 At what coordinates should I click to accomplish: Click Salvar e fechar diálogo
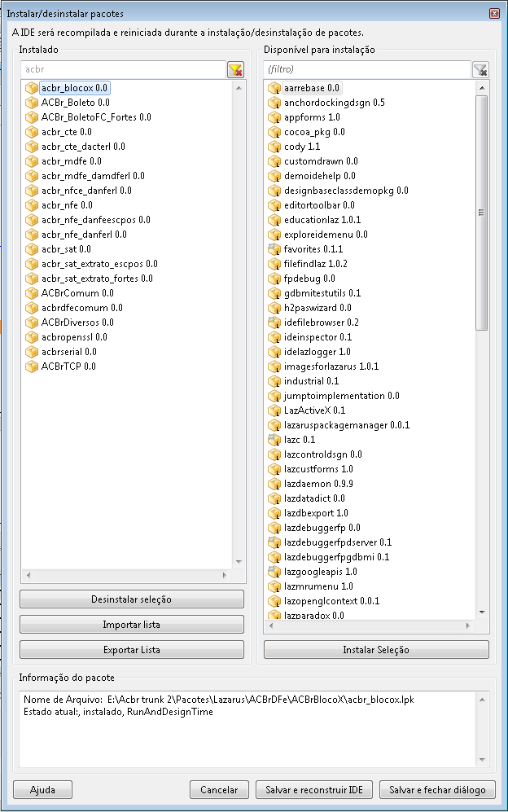click(437, 790)
